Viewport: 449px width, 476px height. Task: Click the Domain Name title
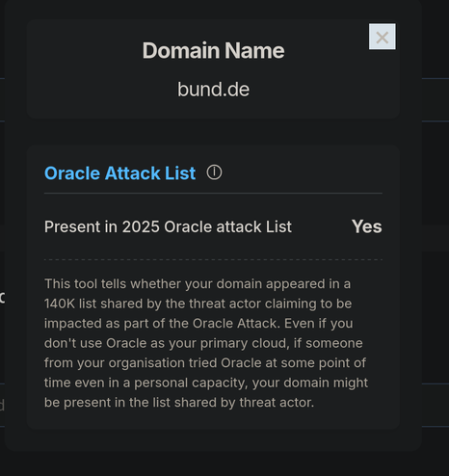213,50
